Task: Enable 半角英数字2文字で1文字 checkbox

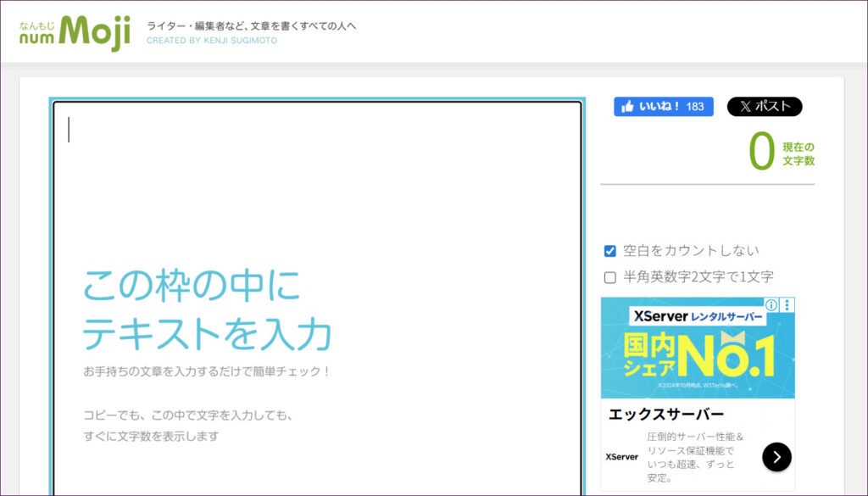Action: tap(609, 277)
